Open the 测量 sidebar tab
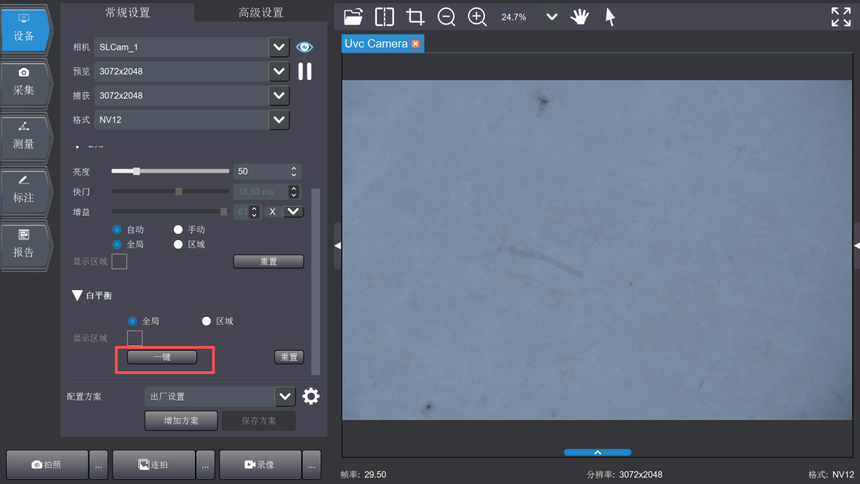Screen dimensions: 860x484 coord(24,136)
